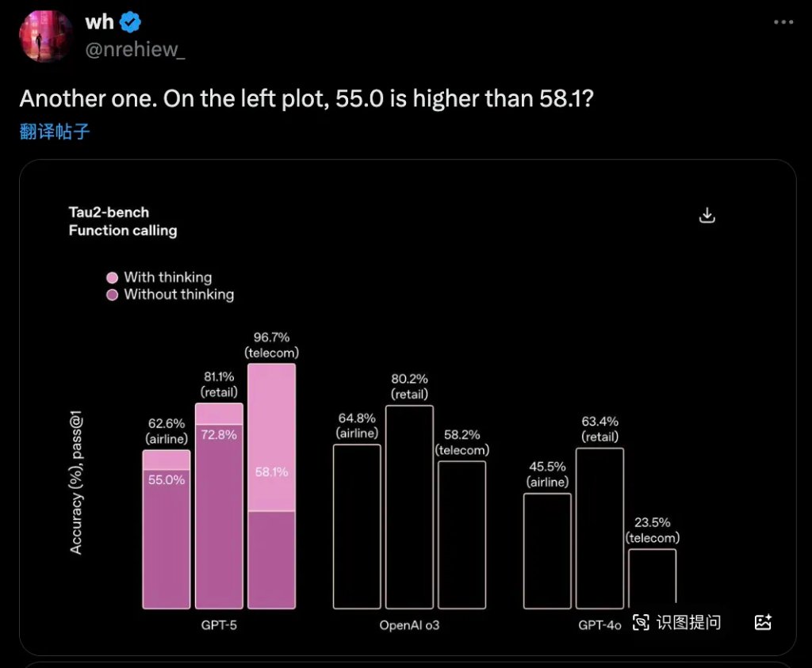Image resolution: width=812 pixels, height=668 pixels.
Task: Open the three-dot more options menu
Action: click(x=783, y=21)
